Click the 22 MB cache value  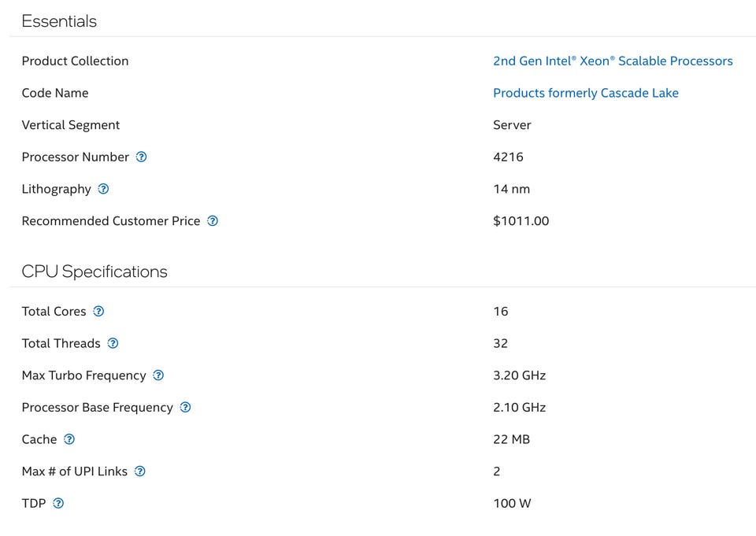[511, 439]
